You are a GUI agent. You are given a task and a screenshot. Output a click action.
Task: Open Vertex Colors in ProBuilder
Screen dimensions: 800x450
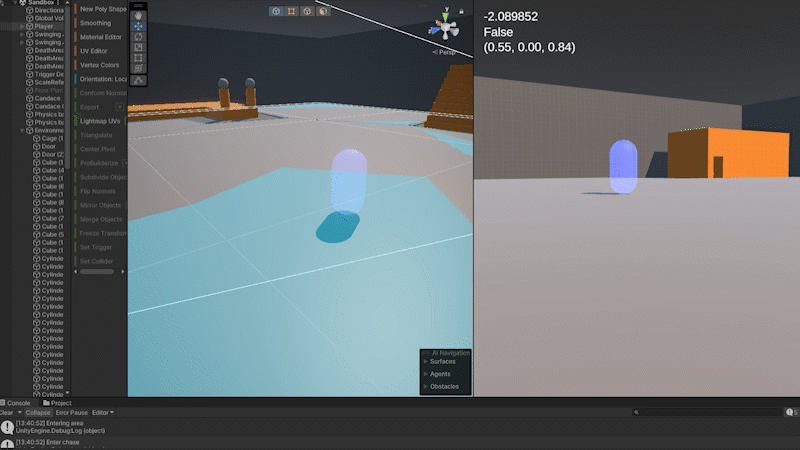pos(100,65)
